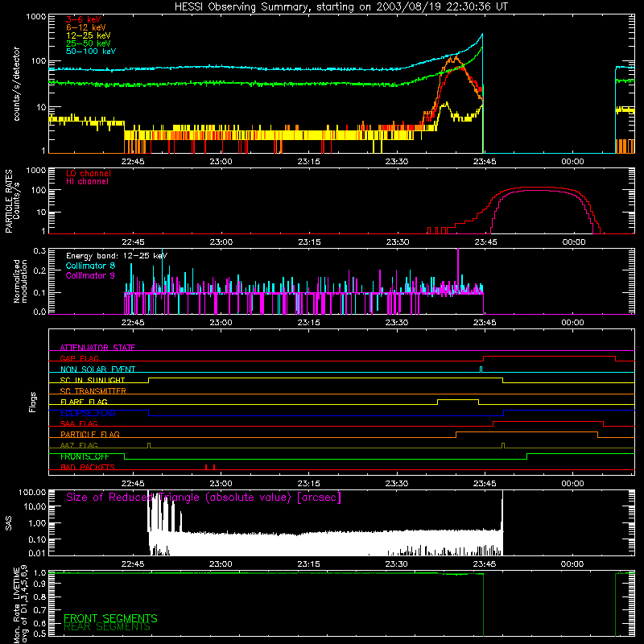Click the 22:45 tick label under SAS plot

point(132,564)
